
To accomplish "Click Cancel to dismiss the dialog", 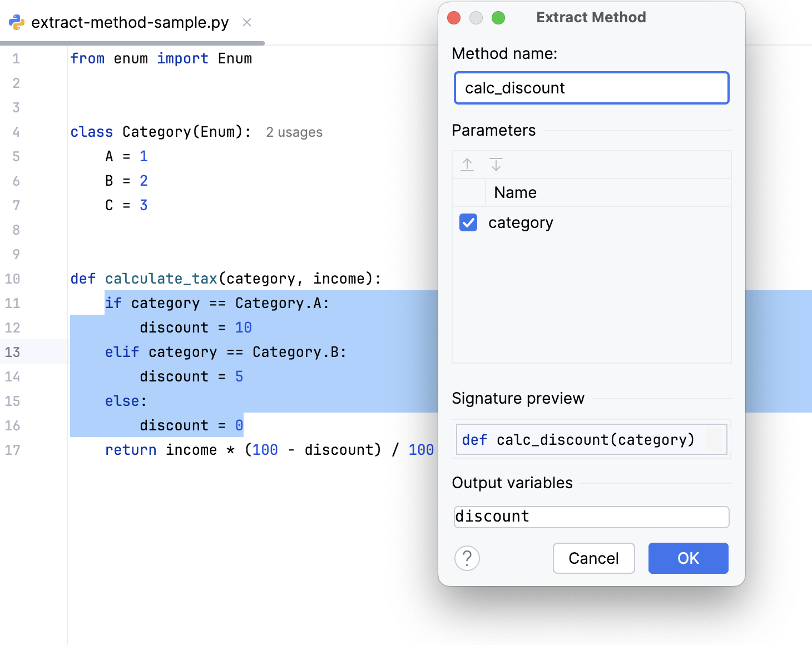I will [x=593, y=558].
